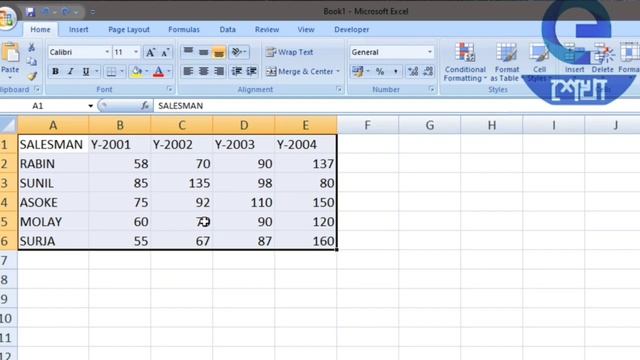Image resolution: width=640 pixels, height=360 pixels.
Task: Open the underline style dropdown arrow
Action: tap(97, 72)
